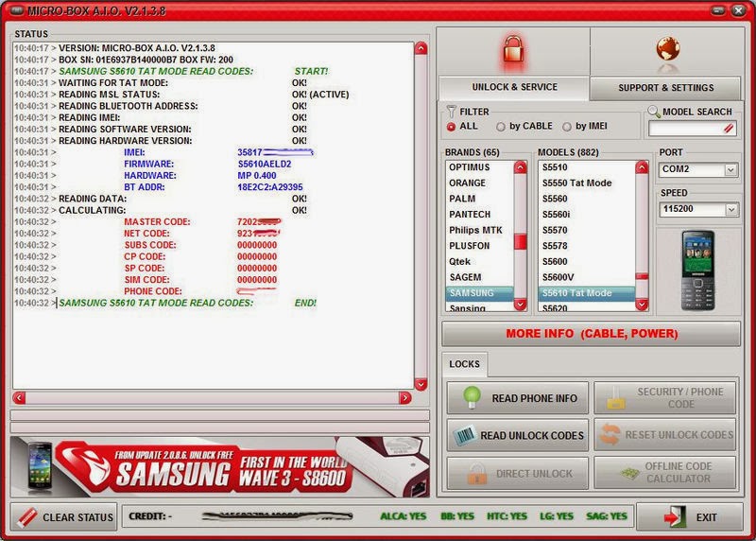Screen dimensions: 756x541
Task: Click Models list scroll up arrow
Action: point(642,167)
